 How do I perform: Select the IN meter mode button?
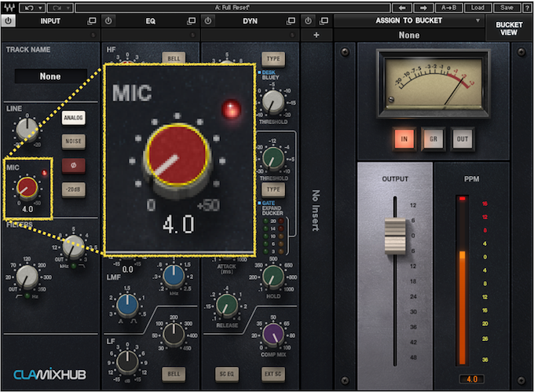(404, 139)
